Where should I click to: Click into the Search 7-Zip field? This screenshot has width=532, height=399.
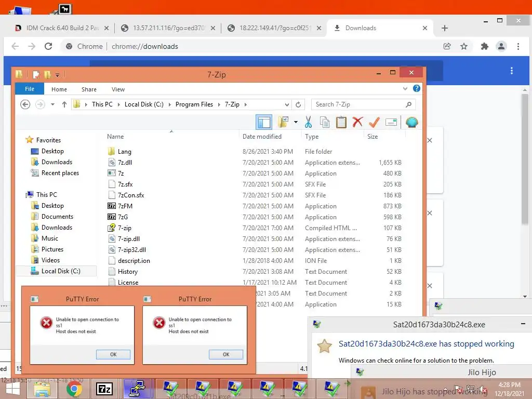click(x=363, y=104)
